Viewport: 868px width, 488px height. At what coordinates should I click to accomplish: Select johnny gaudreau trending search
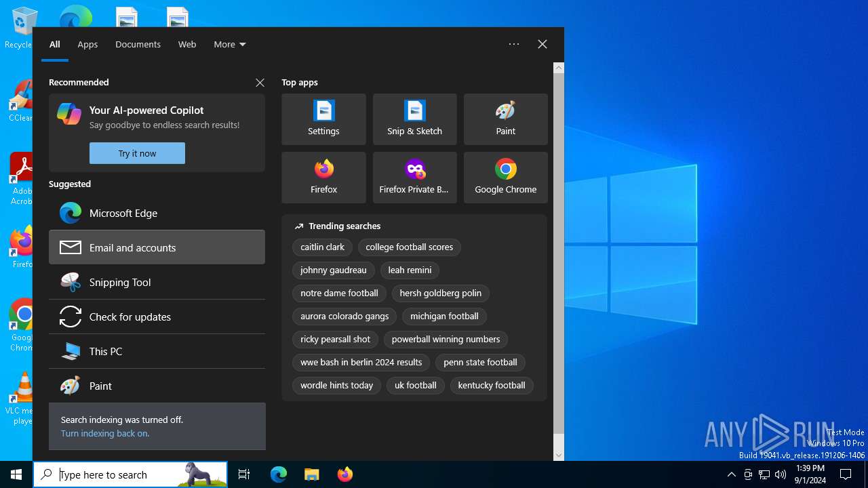[333, 270]
